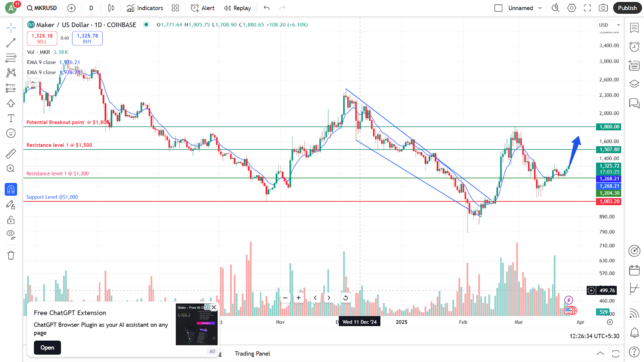
Task: Take a chart snapshot with camera icon
Action: pos(603,8)
